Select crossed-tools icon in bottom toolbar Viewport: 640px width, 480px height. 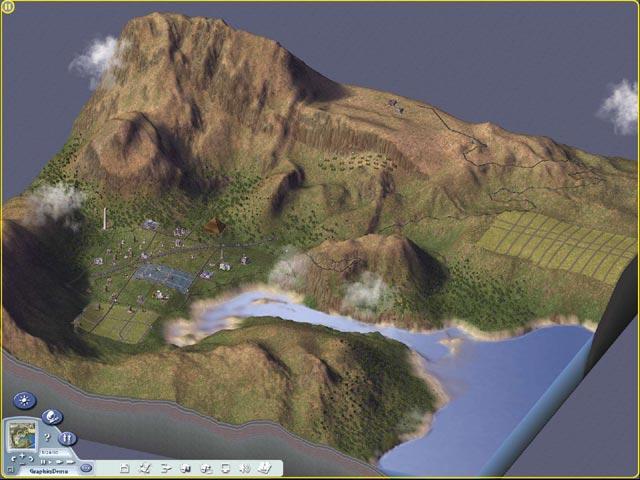144,468
